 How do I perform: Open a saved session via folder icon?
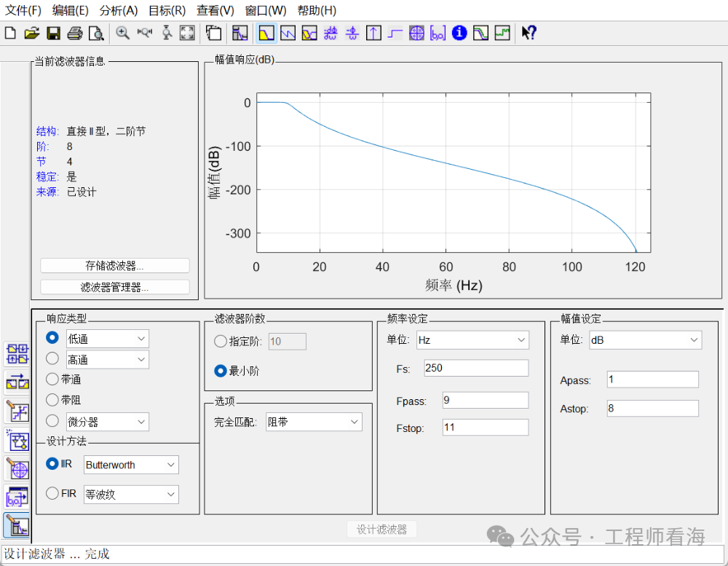coord(31,33)
